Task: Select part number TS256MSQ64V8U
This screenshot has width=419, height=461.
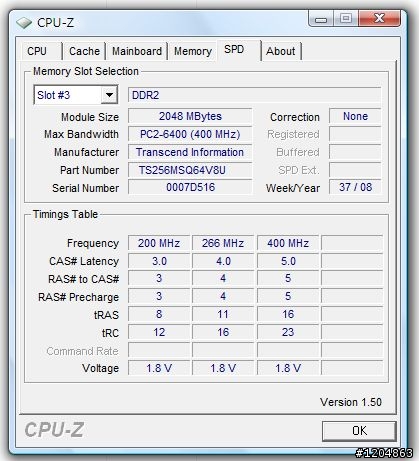Action: 190,170
